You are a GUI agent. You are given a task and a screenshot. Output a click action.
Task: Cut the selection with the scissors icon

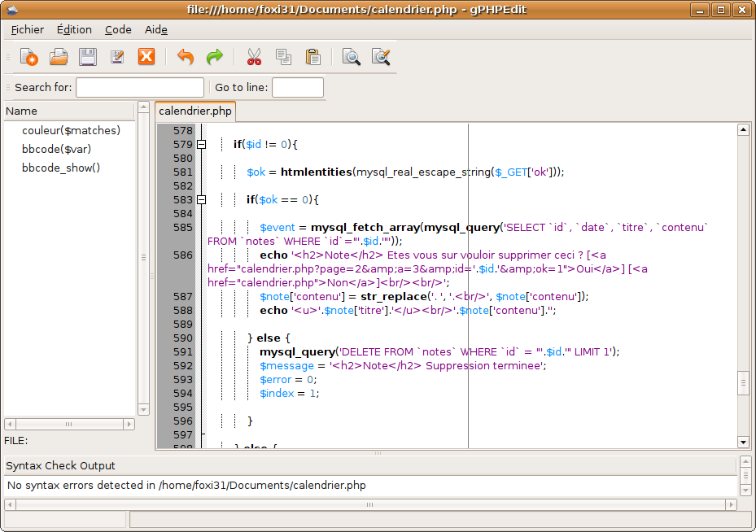254,57
